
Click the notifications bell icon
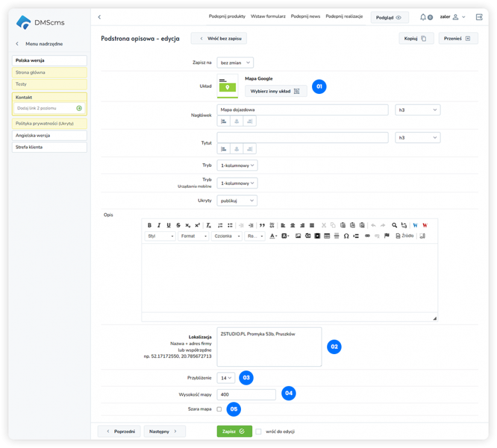tap(423, 17)
